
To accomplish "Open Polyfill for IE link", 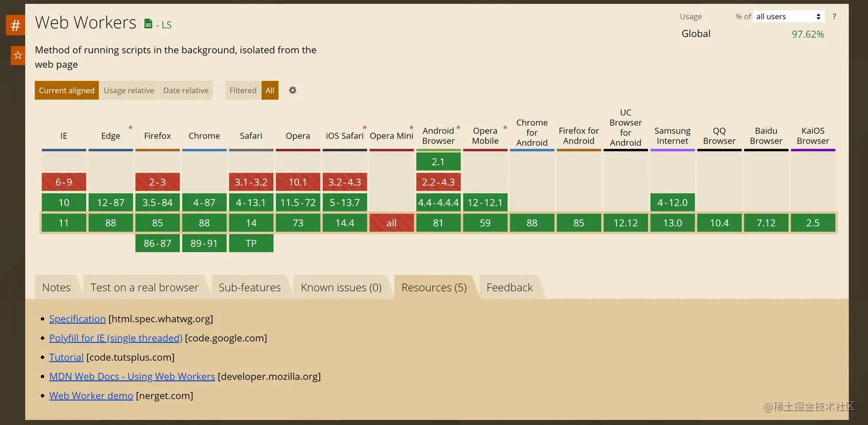I will click(x=116, y=338).
